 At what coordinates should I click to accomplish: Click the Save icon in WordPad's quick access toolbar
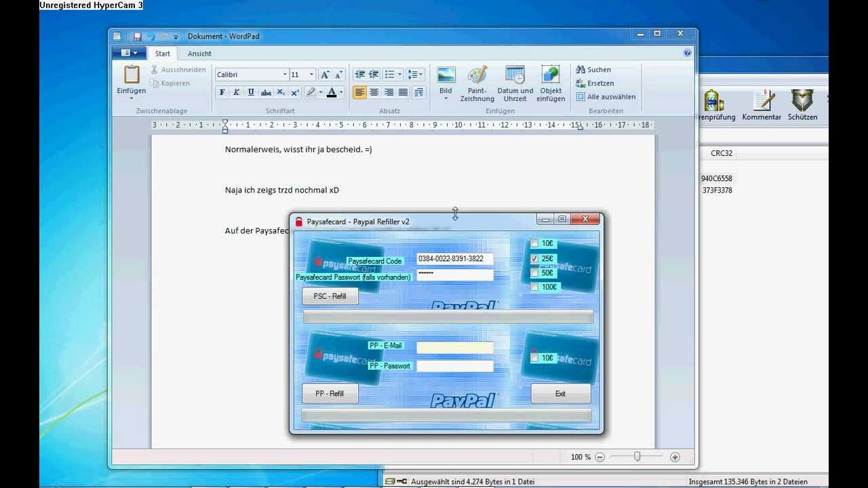tap(137, 37)
